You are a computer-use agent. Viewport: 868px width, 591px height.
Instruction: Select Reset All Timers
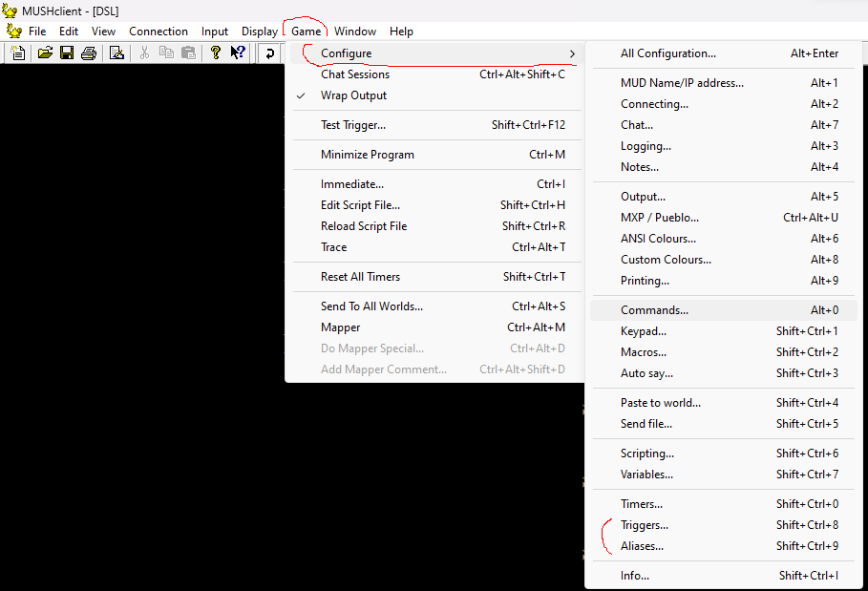coord(436,277)
